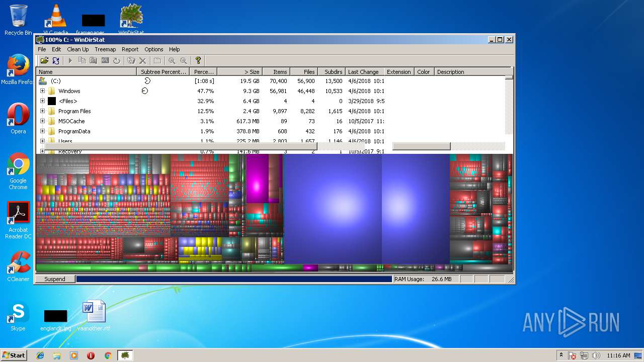
Task: Open the File menu
Action: 42,49
